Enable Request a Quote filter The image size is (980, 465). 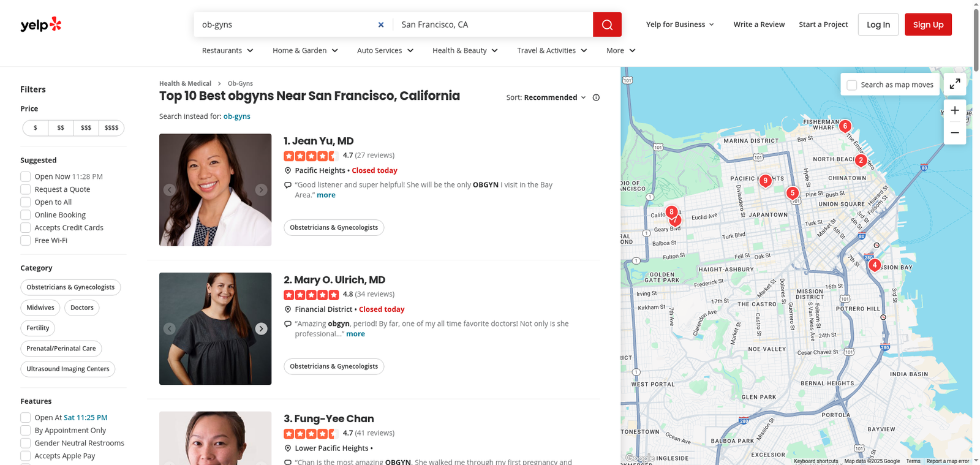click(x=26, y=189)
